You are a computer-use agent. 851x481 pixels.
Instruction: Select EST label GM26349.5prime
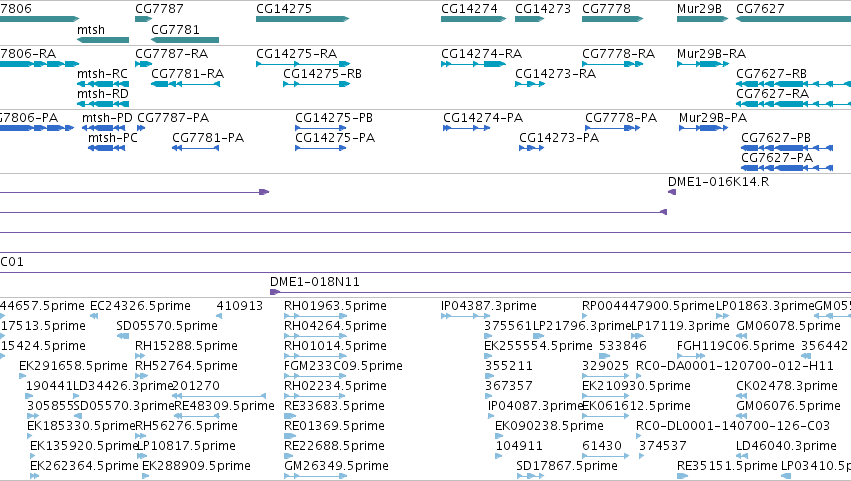336,466
